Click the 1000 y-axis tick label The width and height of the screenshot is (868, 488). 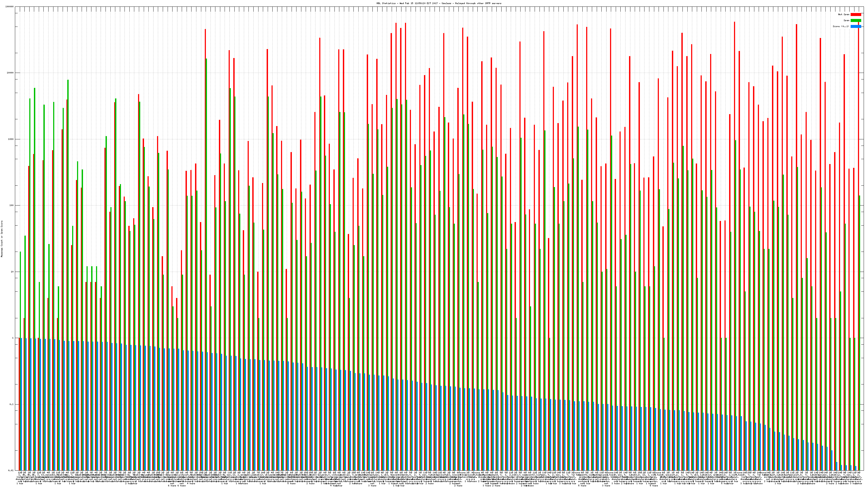click(x=11, y=139)
